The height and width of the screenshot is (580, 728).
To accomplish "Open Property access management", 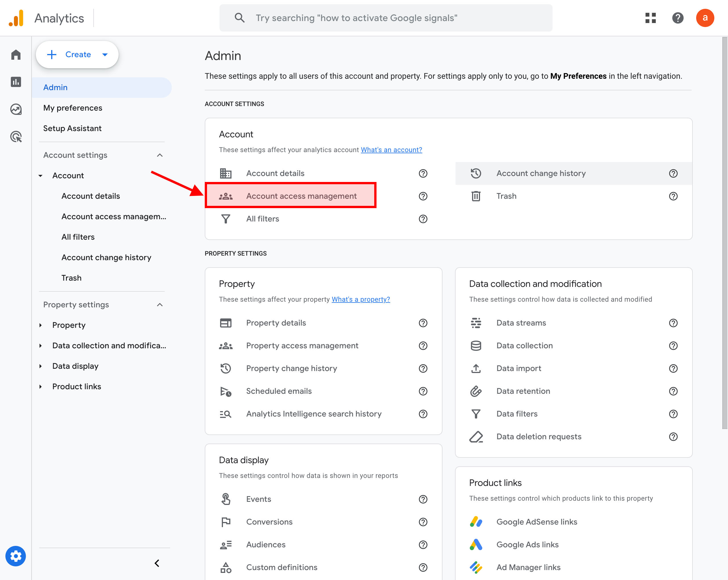I will click(x=302, y=346).
